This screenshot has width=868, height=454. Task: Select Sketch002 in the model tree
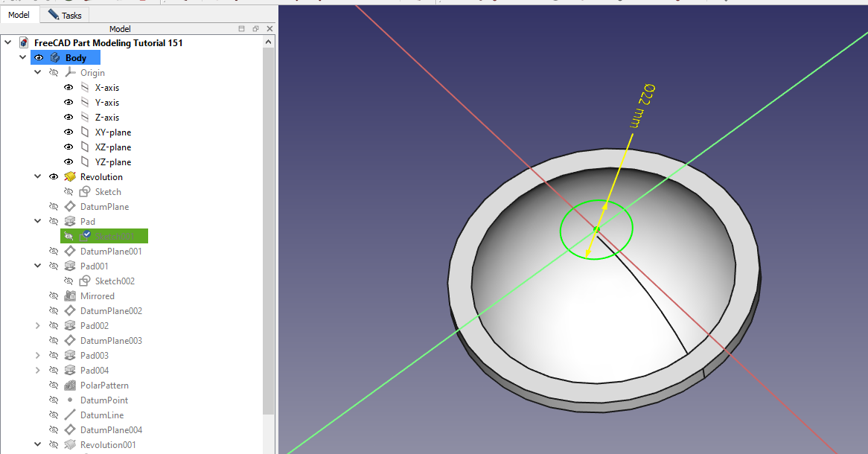coord(115,281)
